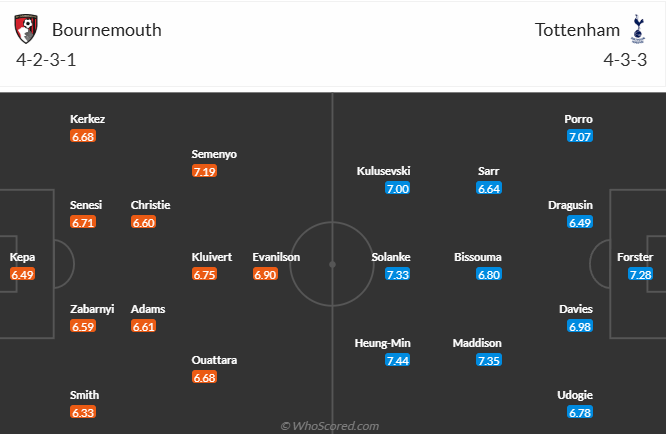Click Evanilson's 6.90 rating badge
Image resolution: width=666 pixels, height=434 pixels.
point(264,274)
